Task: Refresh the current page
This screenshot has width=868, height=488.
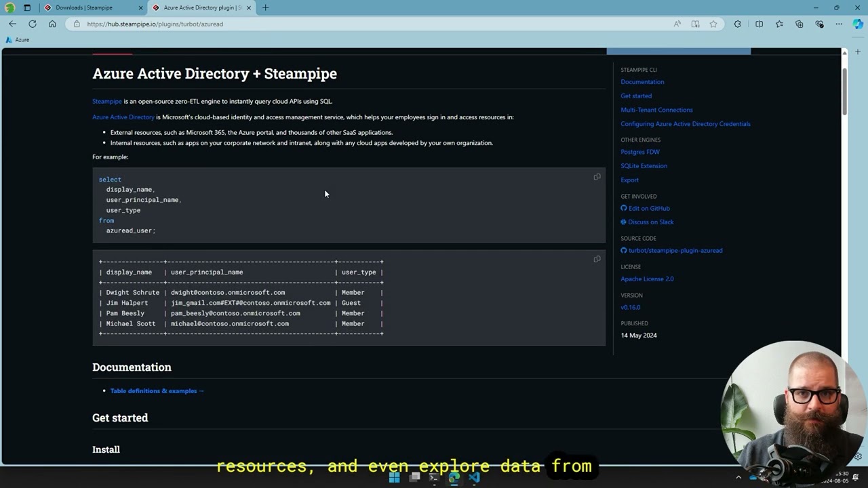Action: tap(32, 24)
